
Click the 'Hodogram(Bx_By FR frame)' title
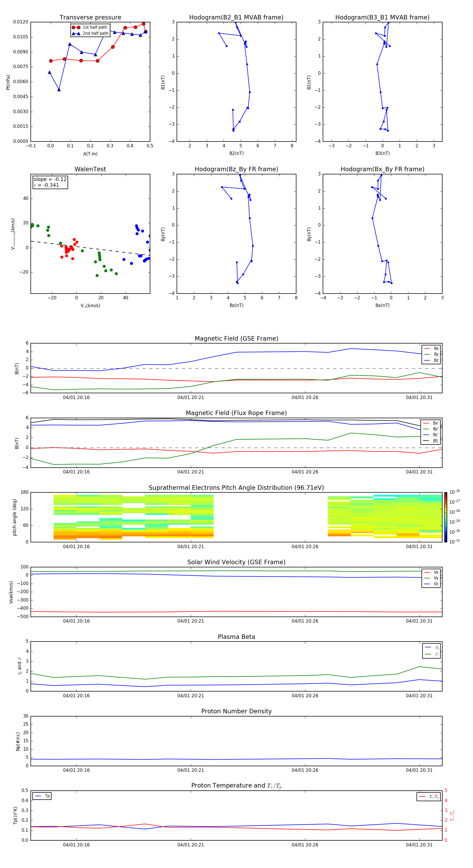tap(382, 169)
